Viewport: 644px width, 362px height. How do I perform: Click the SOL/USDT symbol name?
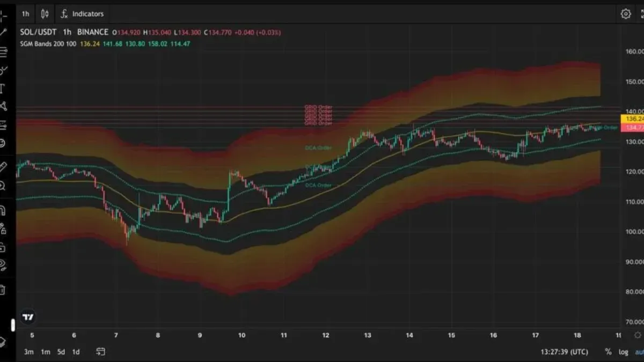pyautogui.click(x=38, y=32)
